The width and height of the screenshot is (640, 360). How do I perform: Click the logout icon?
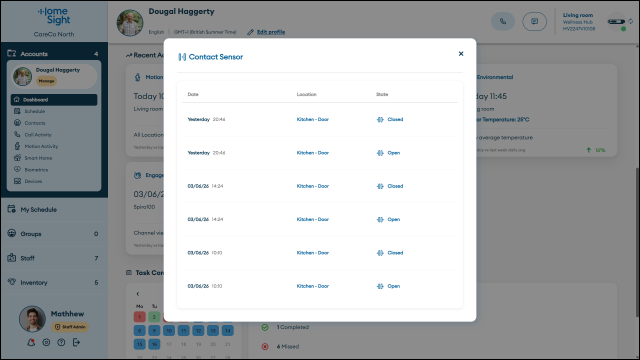tap(76, 342)
